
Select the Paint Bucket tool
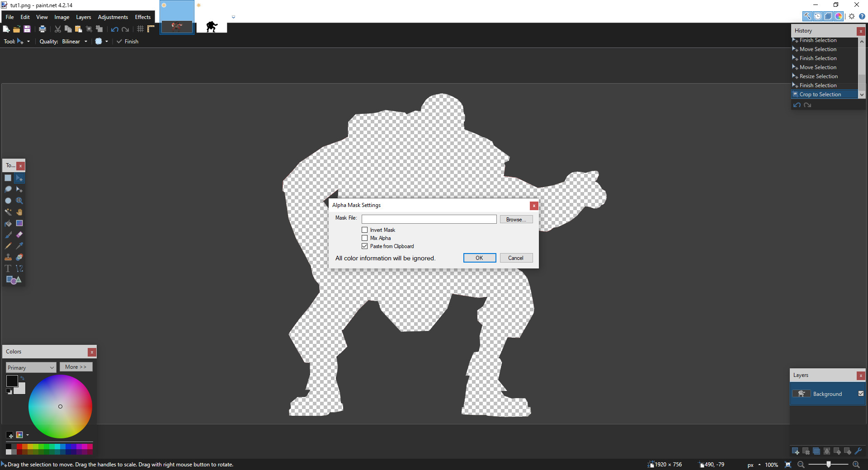click(8, 223)
